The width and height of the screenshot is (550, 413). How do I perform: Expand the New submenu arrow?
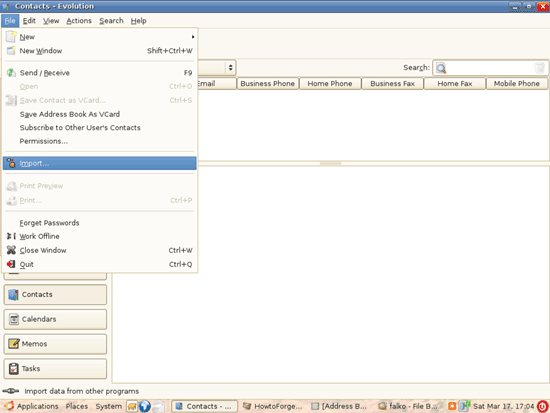tap(193, 37)
